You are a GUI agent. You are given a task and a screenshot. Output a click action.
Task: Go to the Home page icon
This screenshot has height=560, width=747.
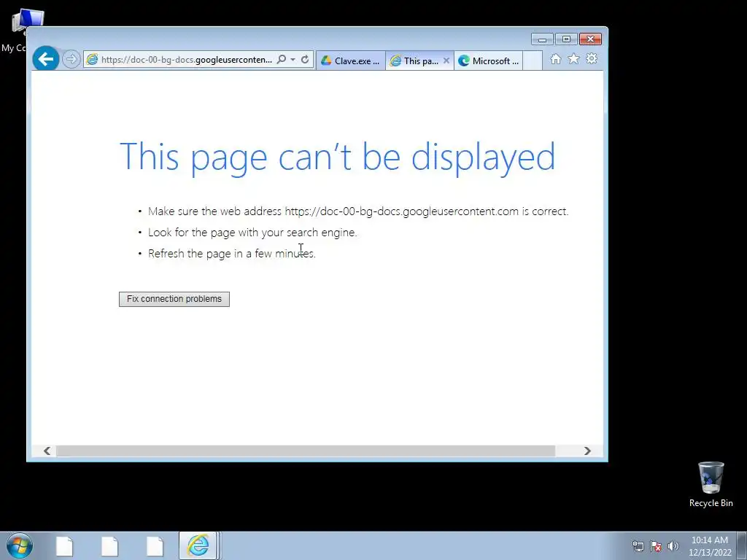click(x=555, y=58)
